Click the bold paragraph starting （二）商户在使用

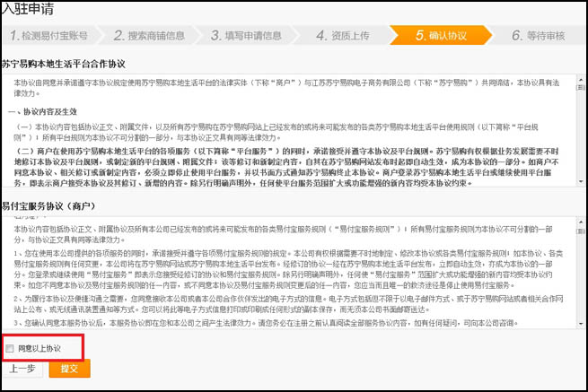[286, 167]
